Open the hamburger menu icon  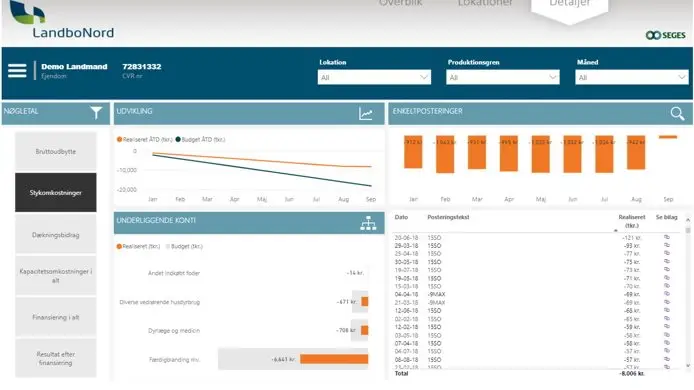[x=17, y=71]
